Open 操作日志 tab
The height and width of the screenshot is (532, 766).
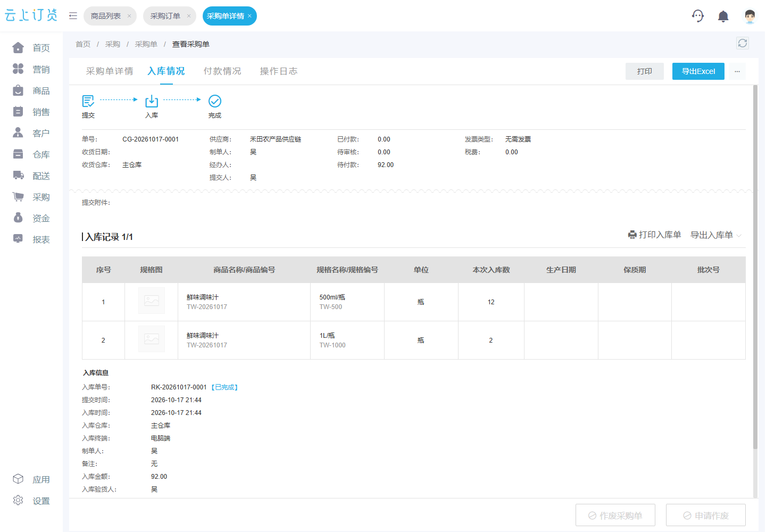coord(279,71)
